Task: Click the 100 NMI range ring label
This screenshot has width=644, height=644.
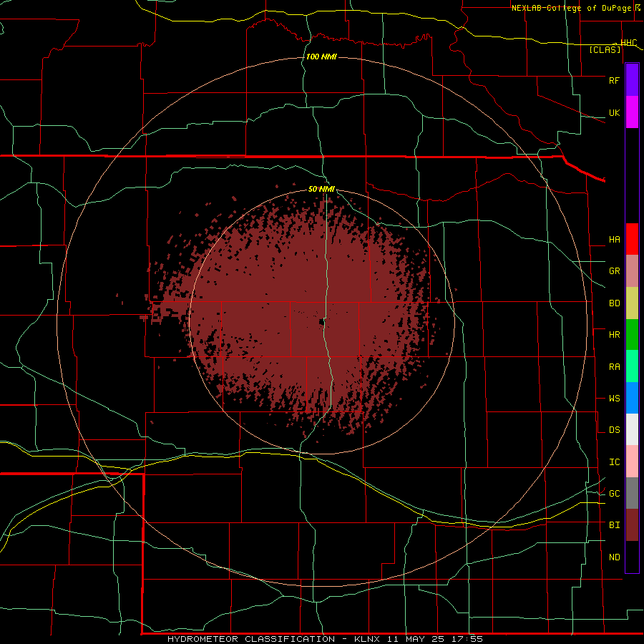Action: click(x=321, y=57)
